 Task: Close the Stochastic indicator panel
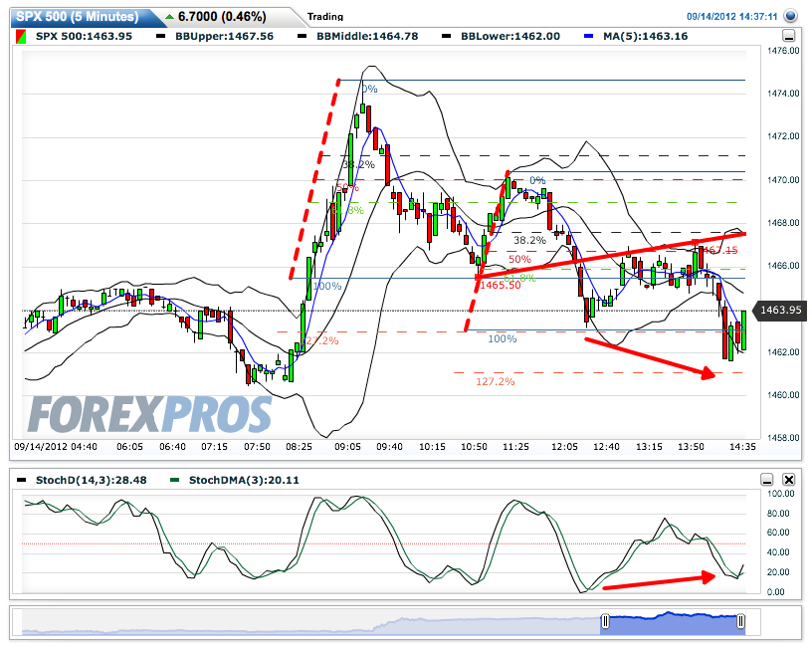pyautogui.click(x=789, y=480)
